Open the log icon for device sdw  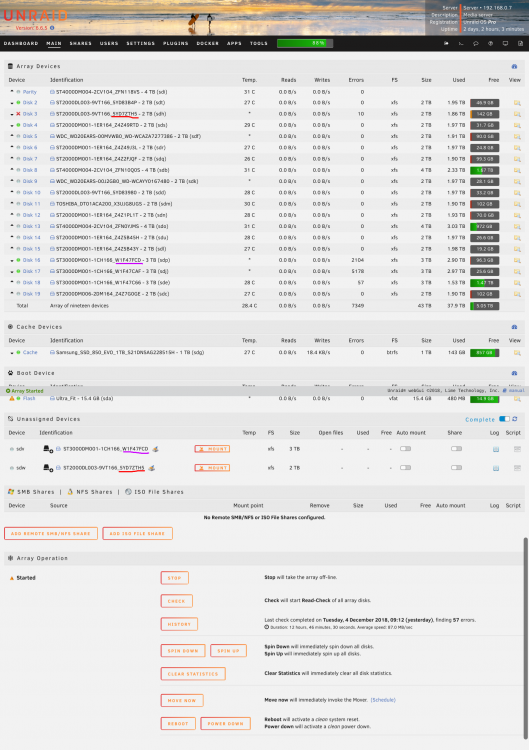coord(496,468)
